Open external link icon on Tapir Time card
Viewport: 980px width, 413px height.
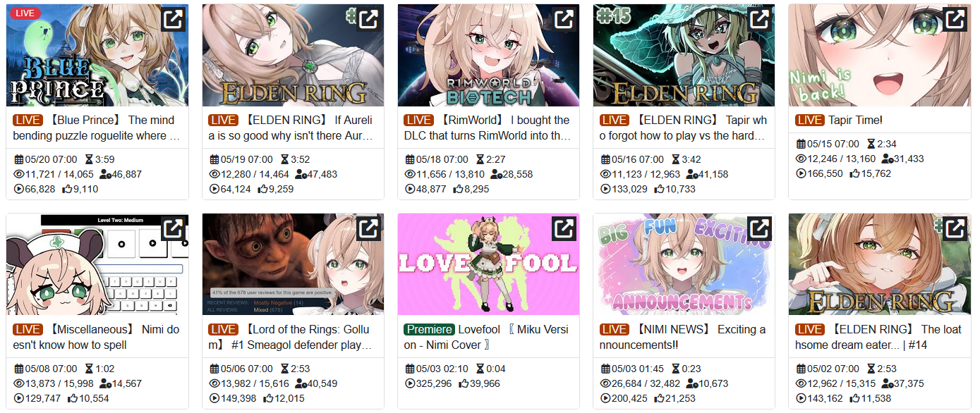pos(955,19)
